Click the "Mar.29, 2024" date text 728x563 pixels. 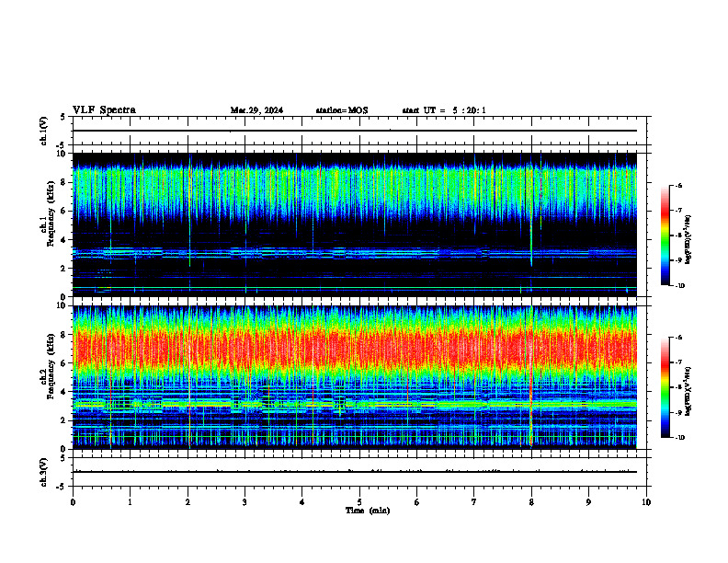[256, 110]
